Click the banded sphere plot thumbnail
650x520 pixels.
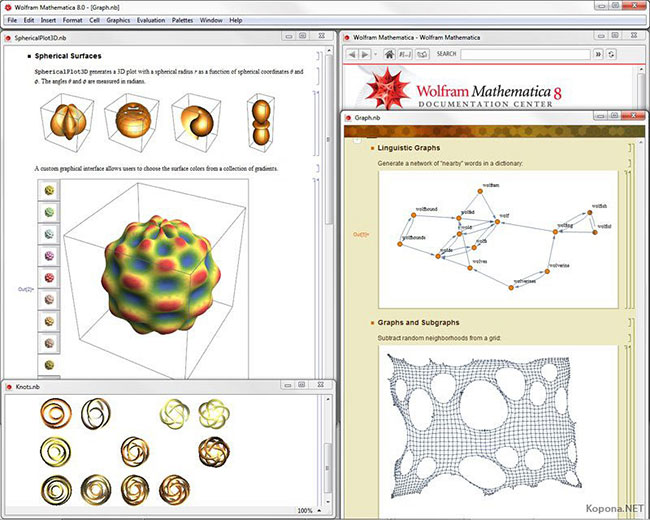click(131, 121)
